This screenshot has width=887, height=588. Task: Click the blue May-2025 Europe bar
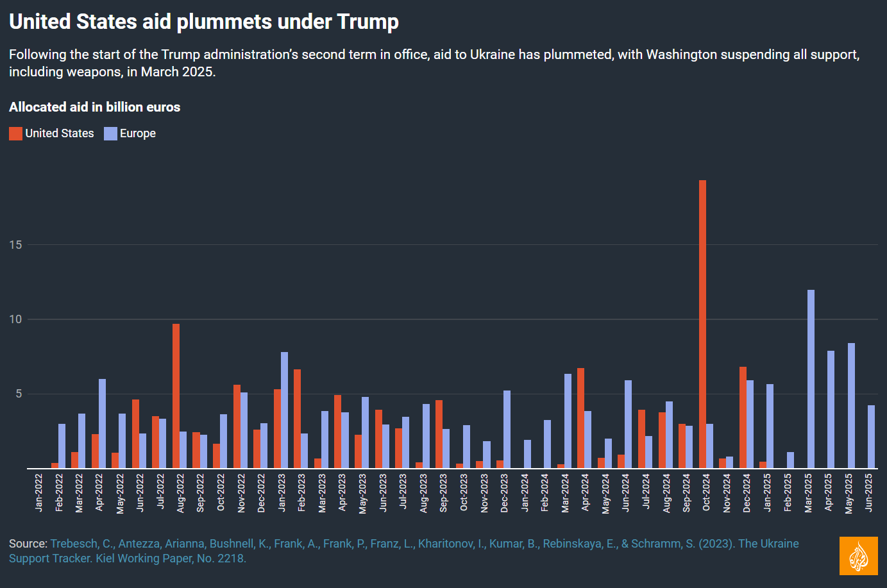tap(851, 405)
